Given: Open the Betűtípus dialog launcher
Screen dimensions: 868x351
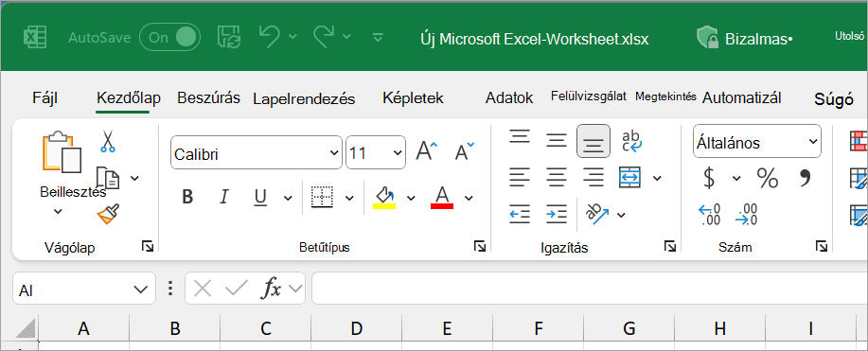Looking at the screenshot, I should [480, 246].
